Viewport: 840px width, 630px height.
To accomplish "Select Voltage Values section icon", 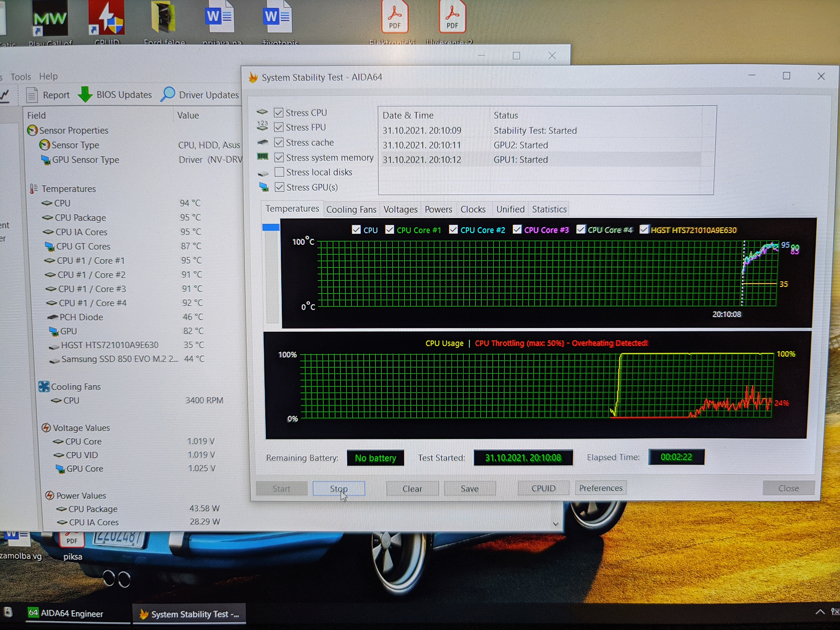I will tap(47, 428).
